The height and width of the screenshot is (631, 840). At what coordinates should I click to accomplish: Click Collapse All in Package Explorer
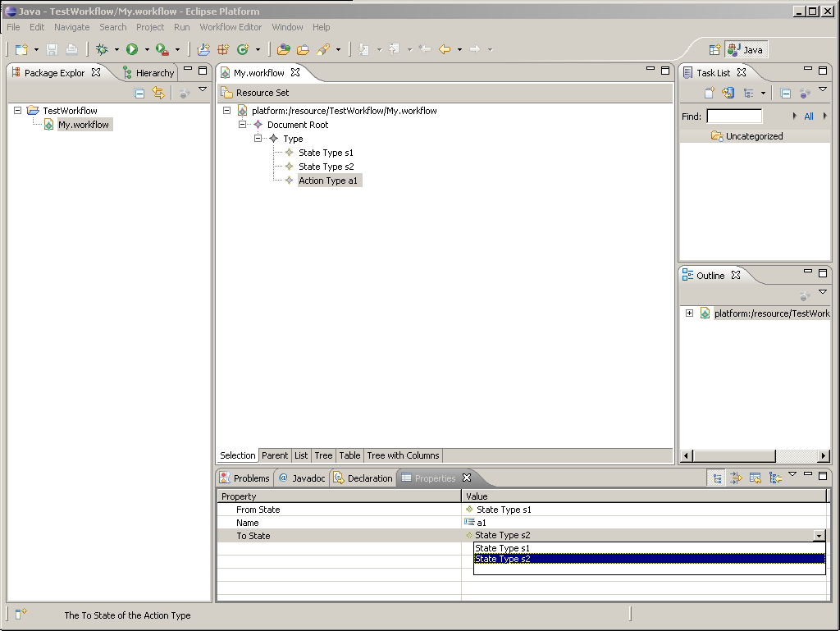[x=139, y=94]
